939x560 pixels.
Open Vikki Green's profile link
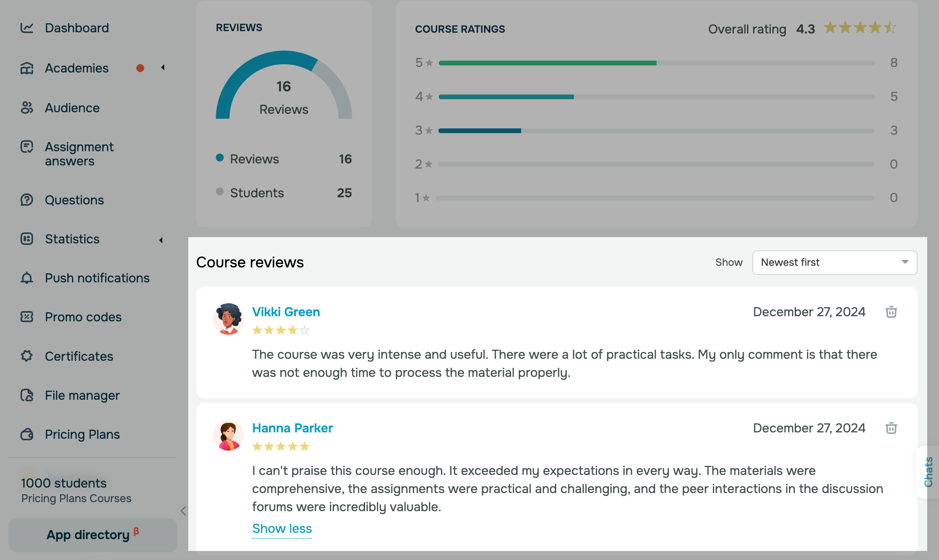click(x=286, y=312)
